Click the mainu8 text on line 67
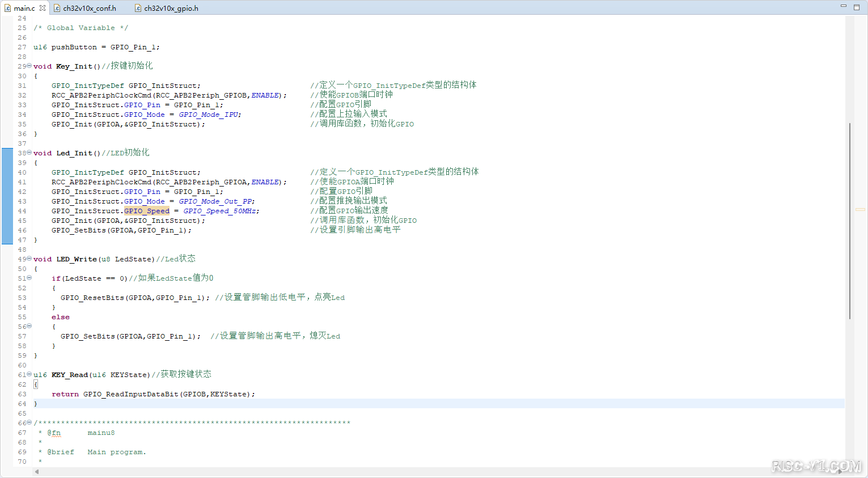This screenshot has height=478, width=868. coord(101,433)
